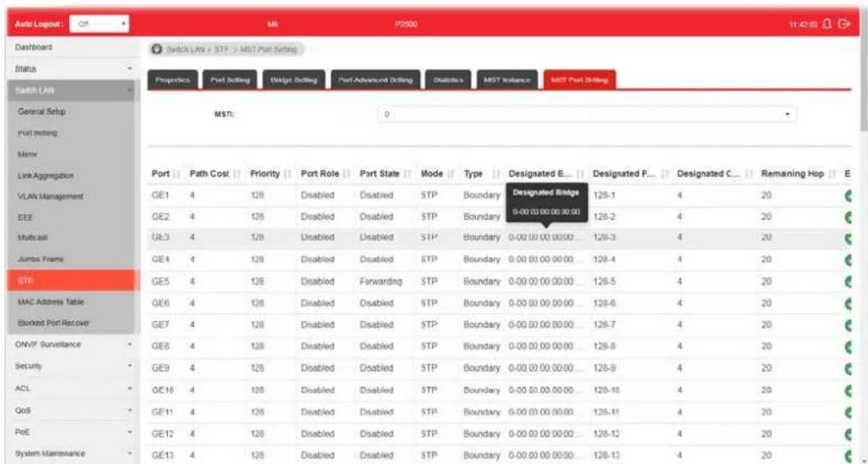Click Remaining Hop column header
868x464 pixels.
[792, 174]
